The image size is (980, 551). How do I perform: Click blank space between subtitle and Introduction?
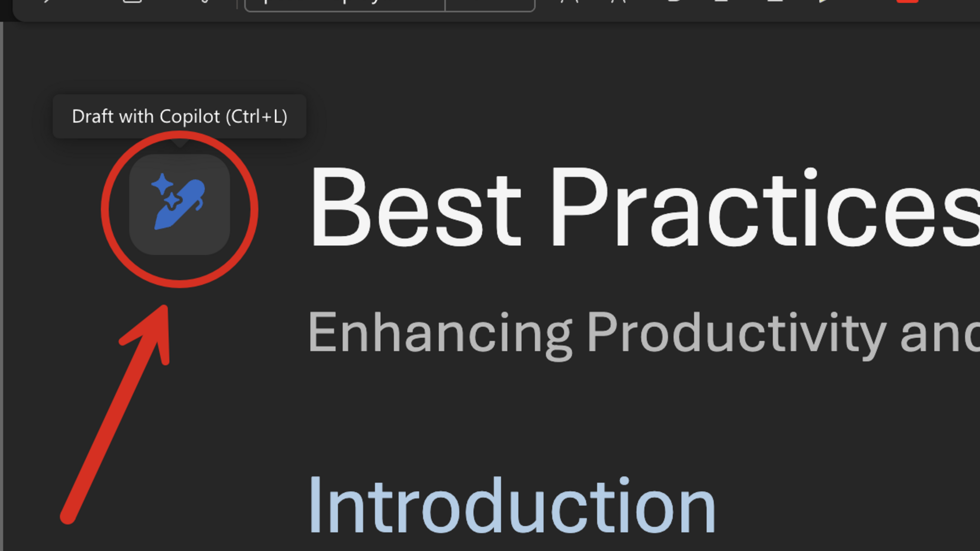pos(510,413)
